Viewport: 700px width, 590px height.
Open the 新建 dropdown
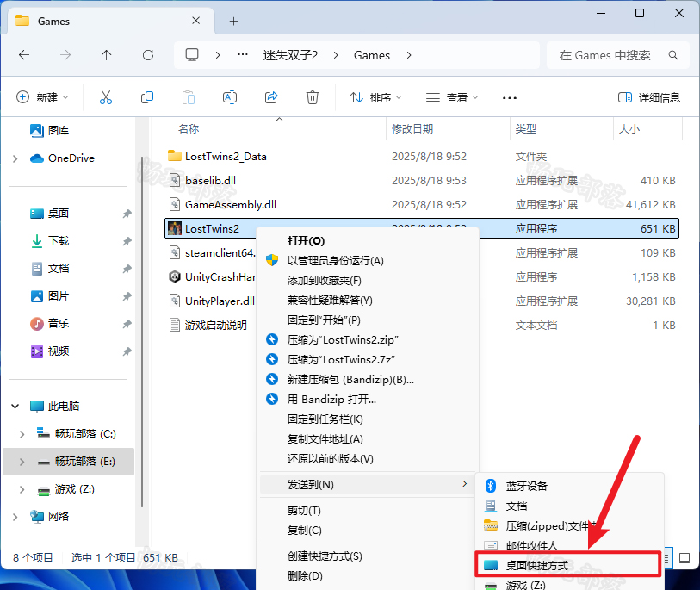click(x=42, y=97)
